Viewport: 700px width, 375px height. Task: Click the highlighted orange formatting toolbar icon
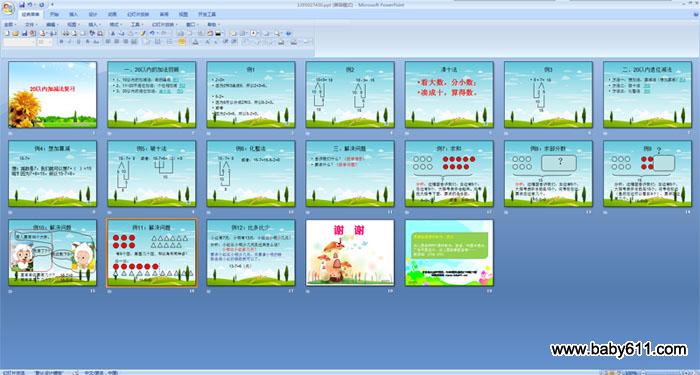coord(182,42)
